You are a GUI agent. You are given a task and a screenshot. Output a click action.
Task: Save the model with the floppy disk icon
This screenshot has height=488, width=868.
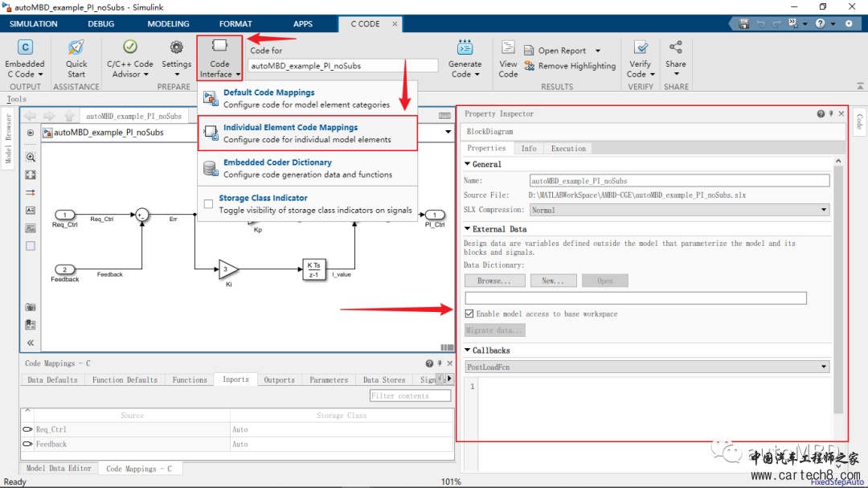743,24
